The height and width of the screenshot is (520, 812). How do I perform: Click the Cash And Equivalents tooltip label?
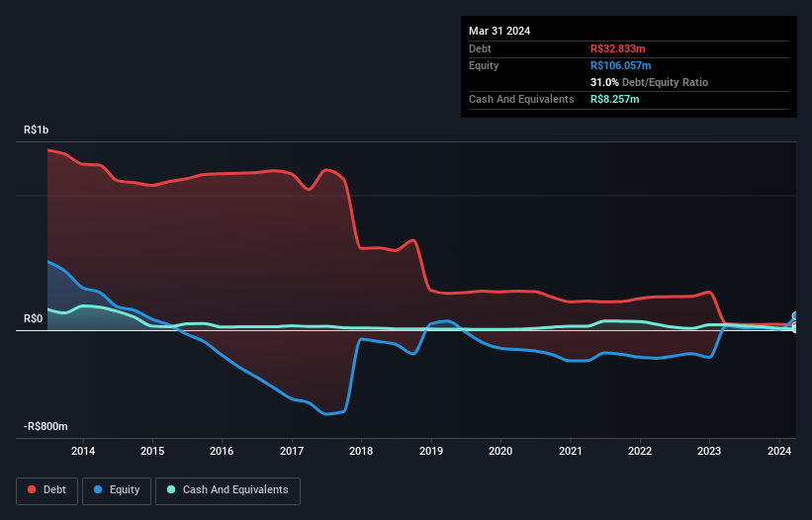coord(521,99)
